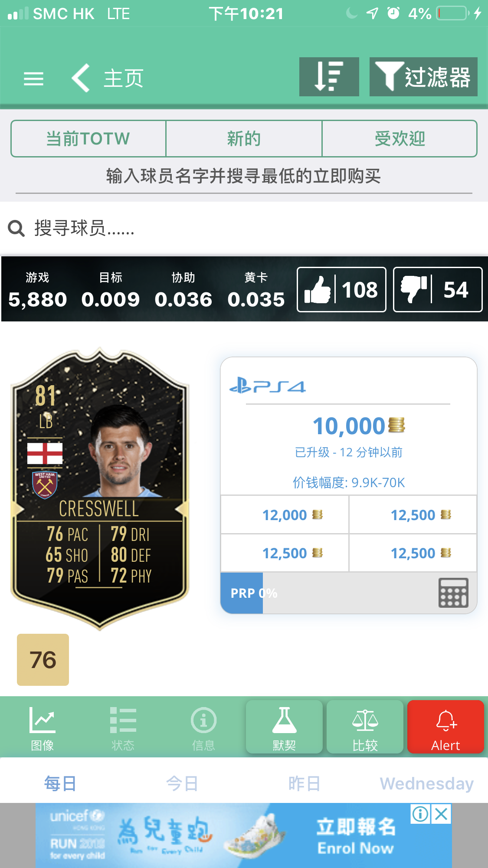Switch to the 今日 chart tab
Viewport: 488px width, 868px height.
182,783
